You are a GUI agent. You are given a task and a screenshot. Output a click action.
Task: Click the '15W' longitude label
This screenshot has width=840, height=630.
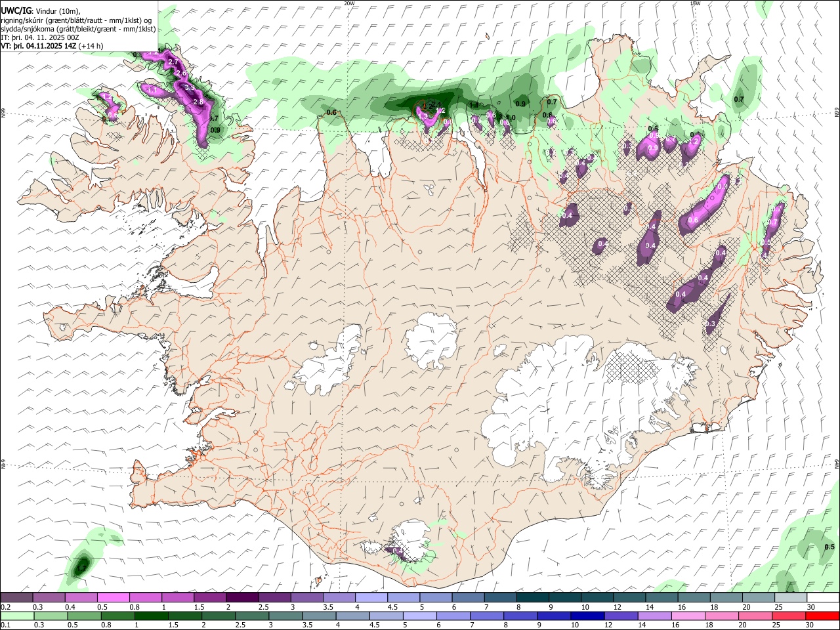695,3
